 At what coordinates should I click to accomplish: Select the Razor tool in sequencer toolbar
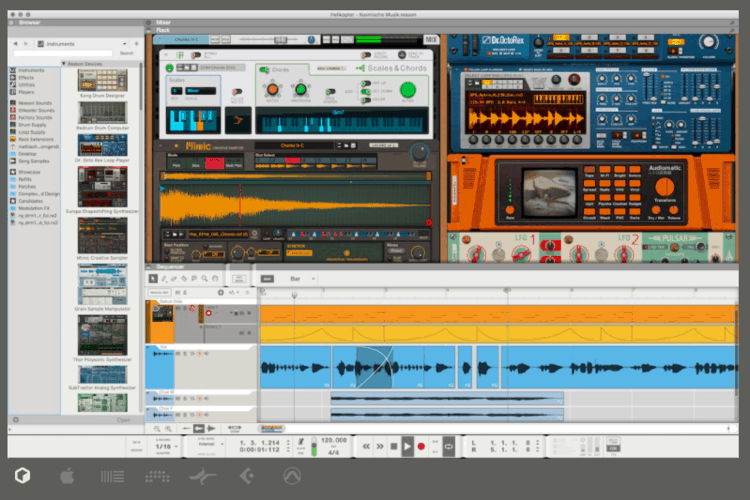click(184, 278)
